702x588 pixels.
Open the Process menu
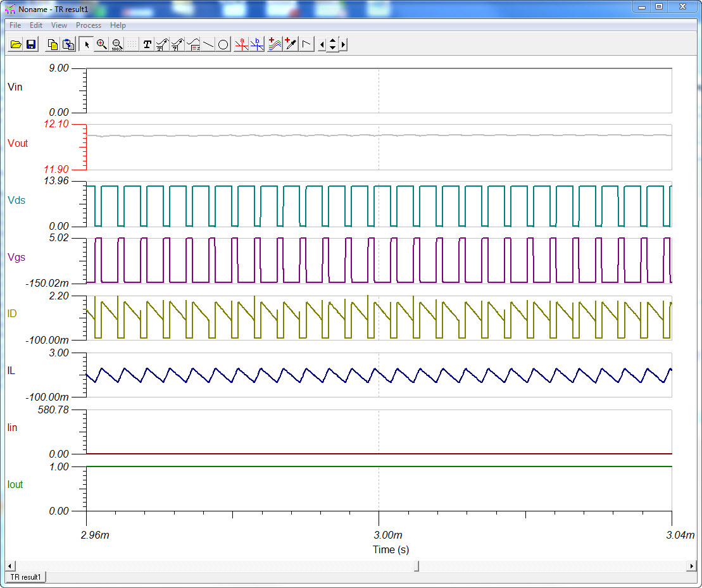[88, 25]
